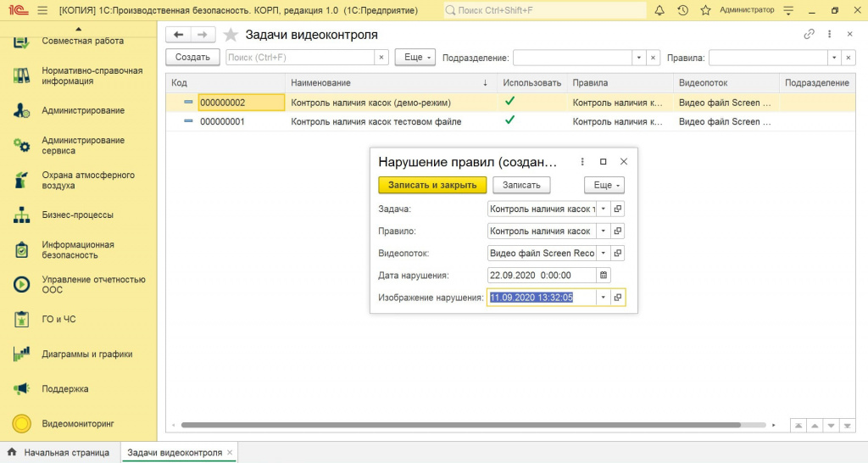868x463 pixels.
Task: Open the Еще menu in the dialog
Action: (604, 185)
